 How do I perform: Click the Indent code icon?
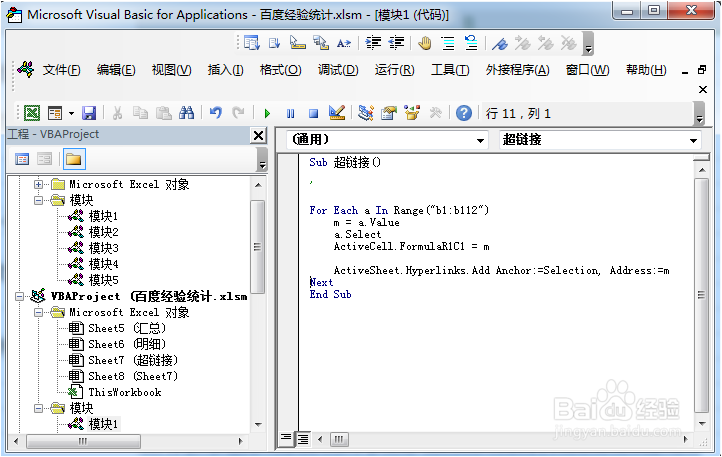tap(373, 43)
